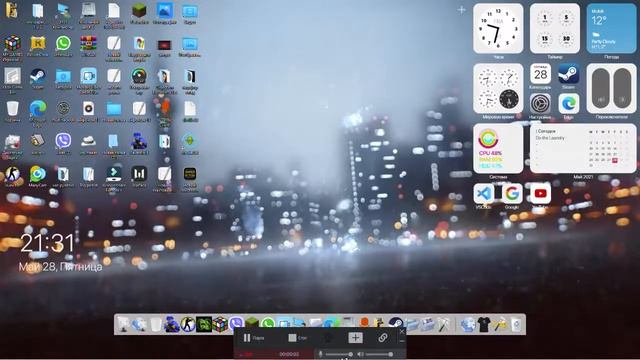Open the ManyCam desktop shortcut
The image size is (640, 360).
tap(38, 174)
